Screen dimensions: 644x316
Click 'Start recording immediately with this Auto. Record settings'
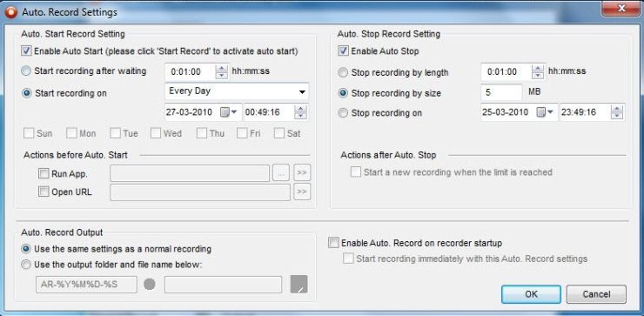pos(348,259)
